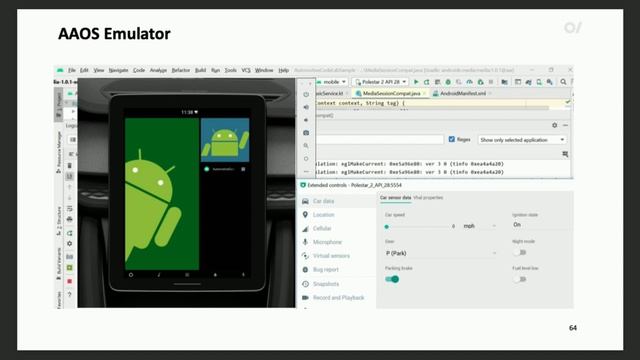Clear logcat with the trash can icon
Image resolution: width=640 pixels, height=360 pixels.
[70, 165]
